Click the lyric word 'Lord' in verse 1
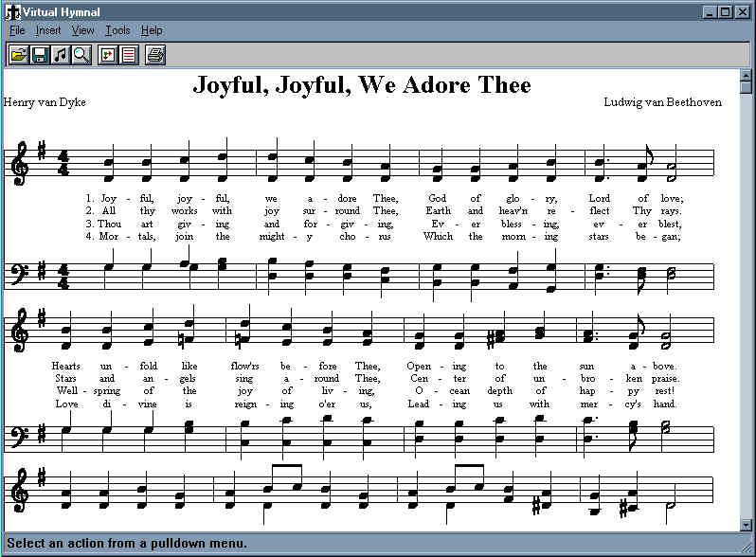This screenshot has width=756, height=557. tap(600, 198)
